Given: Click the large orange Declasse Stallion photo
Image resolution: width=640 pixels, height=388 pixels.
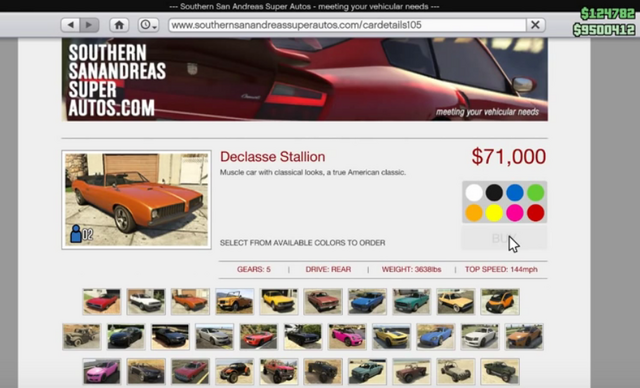Looking at the screenshot, I should (x=136, y=200).
